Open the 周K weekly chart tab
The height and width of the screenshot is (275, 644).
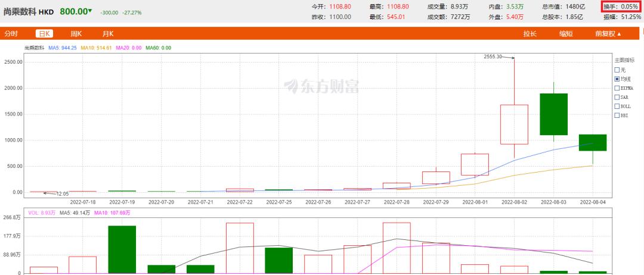click(76, 33)
